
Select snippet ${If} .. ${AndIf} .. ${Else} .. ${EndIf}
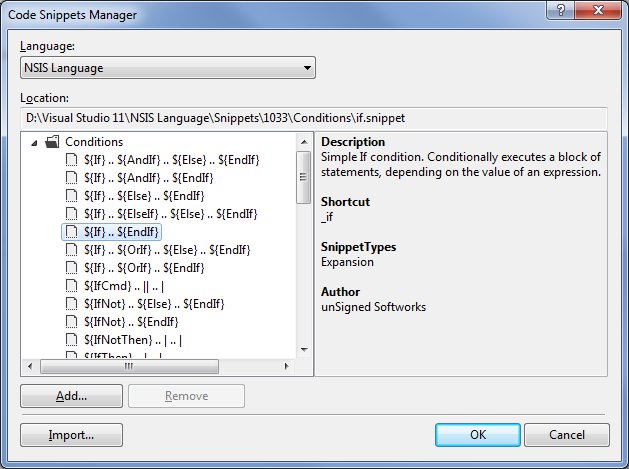click(172, 160)
